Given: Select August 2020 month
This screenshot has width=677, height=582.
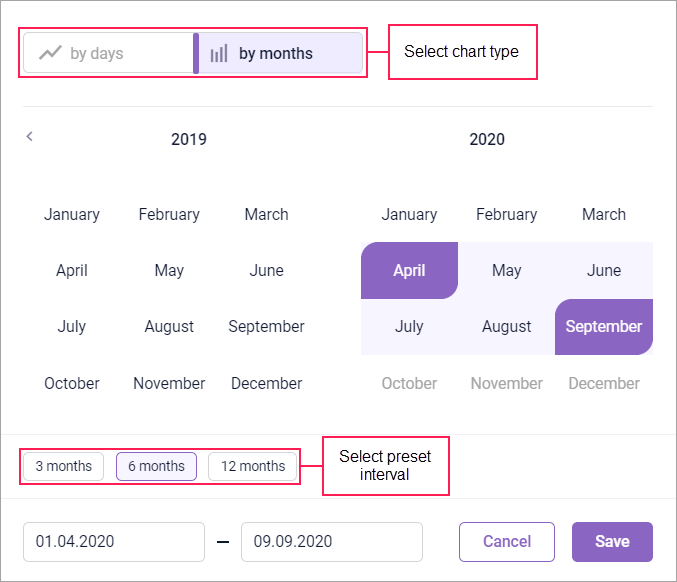Looking at the screenshot, I should [x=506, y=327].
